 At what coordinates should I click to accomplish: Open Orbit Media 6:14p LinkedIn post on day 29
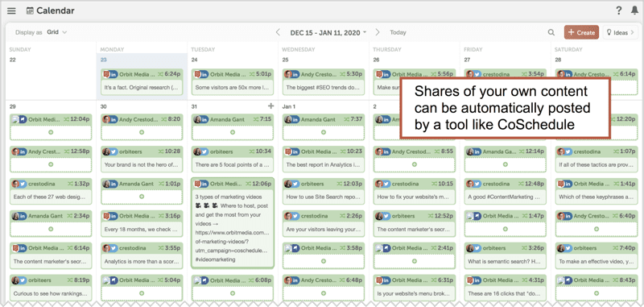point(51,255)
